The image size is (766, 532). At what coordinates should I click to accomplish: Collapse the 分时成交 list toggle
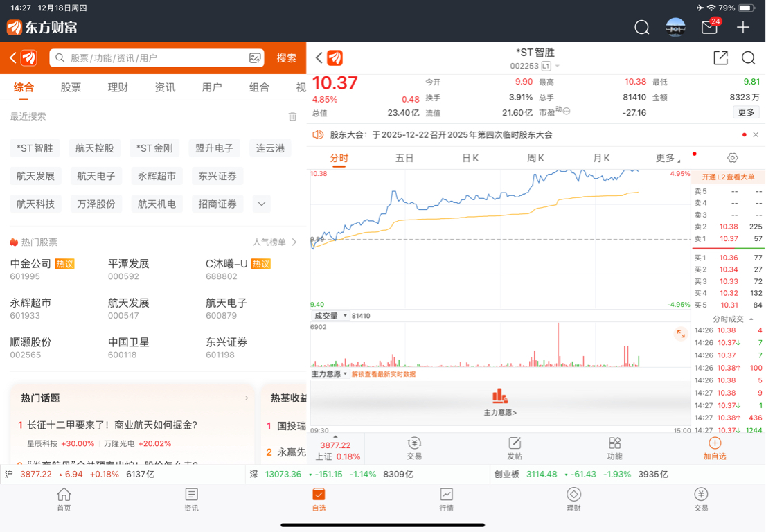coord(751,319)
